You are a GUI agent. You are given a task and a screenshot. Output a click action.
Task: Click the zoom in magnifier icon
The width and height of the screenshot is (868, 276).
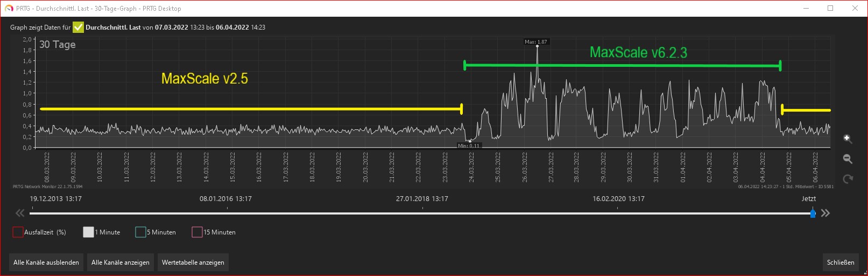pos(848,139)
